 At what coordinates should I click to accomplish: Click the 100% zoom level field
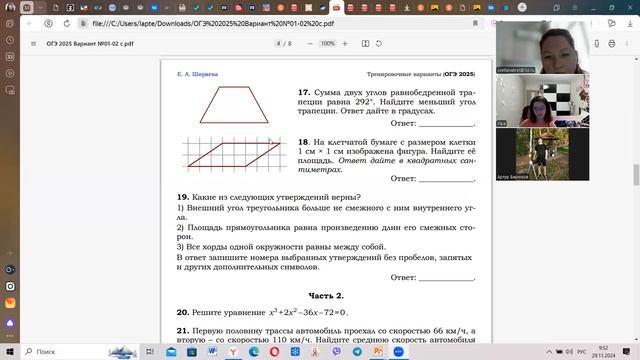click(327, 44)
